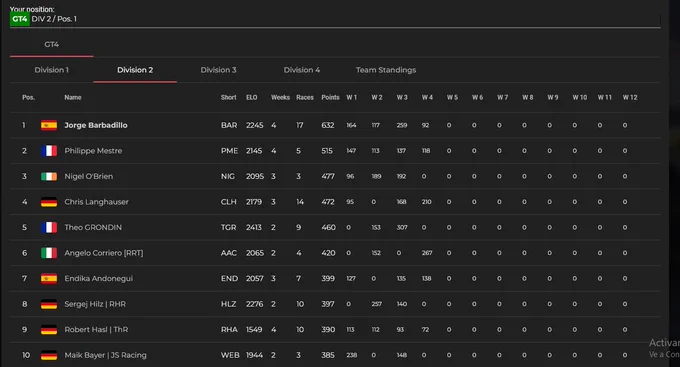Click the Name column header
Screen dimensions: 680x367
[x=73, y=97]
